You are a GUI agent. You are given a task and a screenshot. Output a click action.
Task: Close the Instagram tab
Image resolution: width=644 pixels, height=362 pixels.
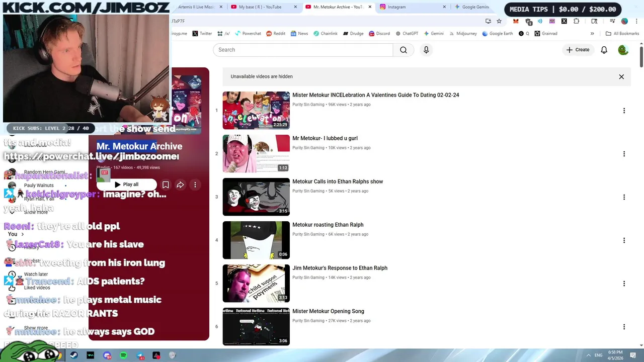coord(444,7)
